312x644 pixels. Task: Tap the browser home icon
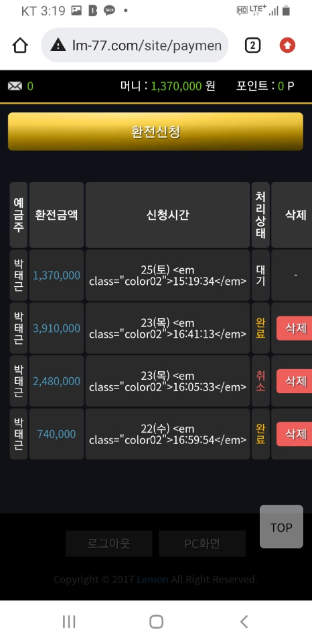[x=19, y=45]
